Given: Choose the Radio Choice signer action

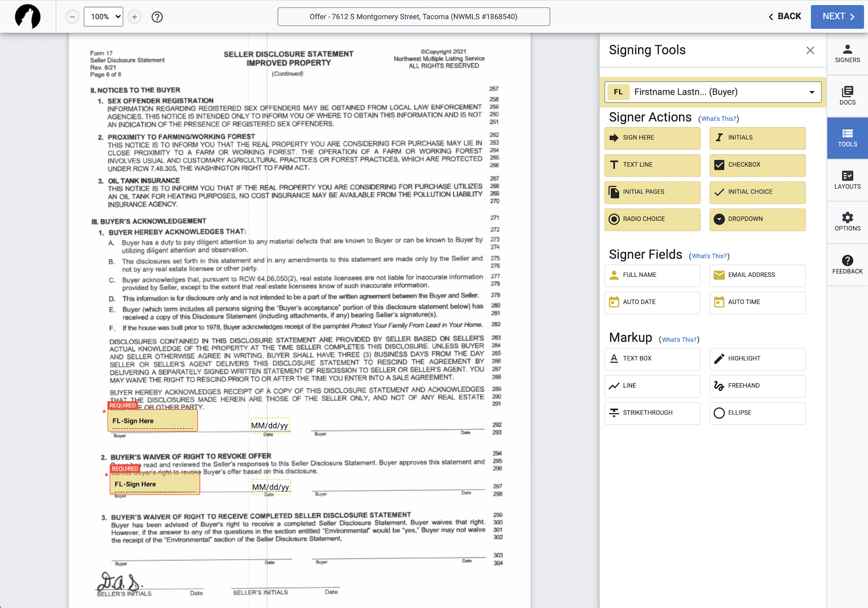Looking at the screenshot, I should tap(652, 219).
